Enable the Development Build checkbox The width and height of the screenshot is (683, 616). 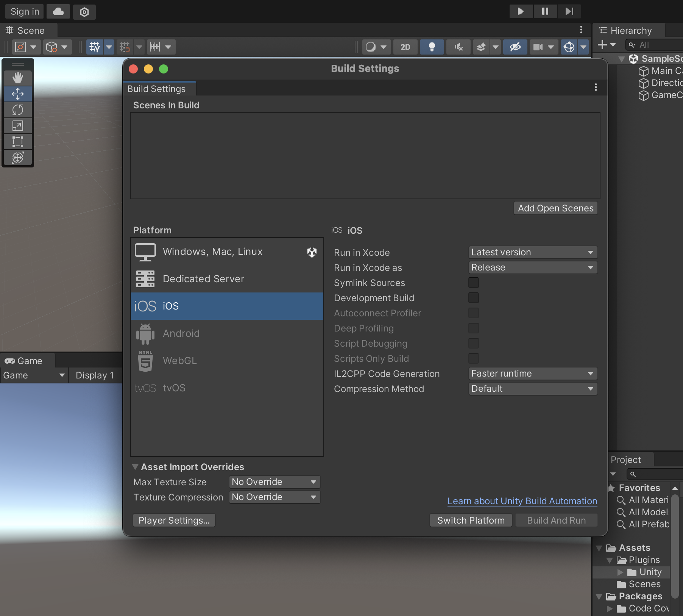pyautogui.click(x=473, y=298)
